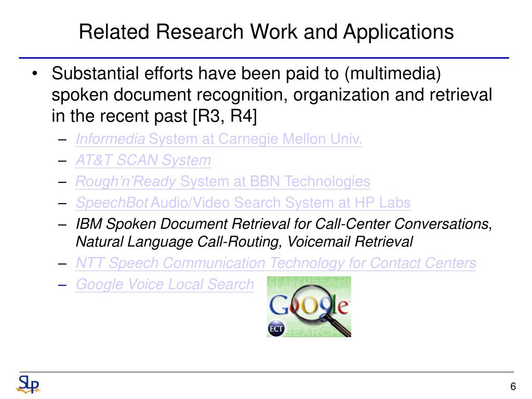Open the AT&T SCAN System link
532x399 pixels.
(x=143, y=161)
